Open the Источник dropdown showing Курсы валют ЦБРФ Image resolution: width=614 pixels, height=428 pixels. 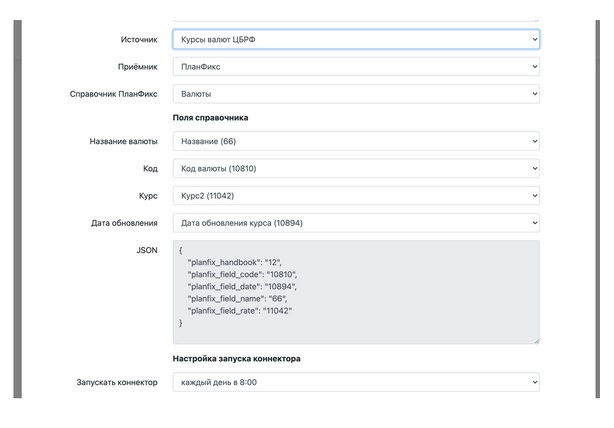(356, 39)
